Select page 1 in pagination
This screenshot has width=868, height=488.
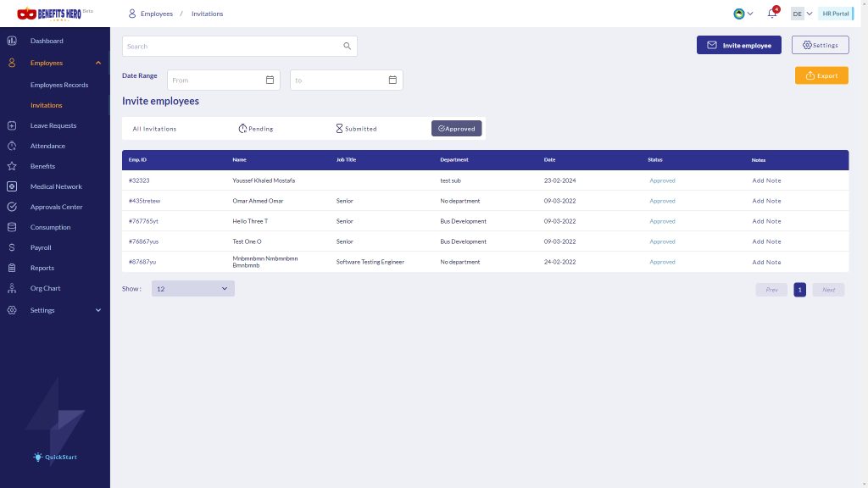pyautogui.click(x=800, y=290)
